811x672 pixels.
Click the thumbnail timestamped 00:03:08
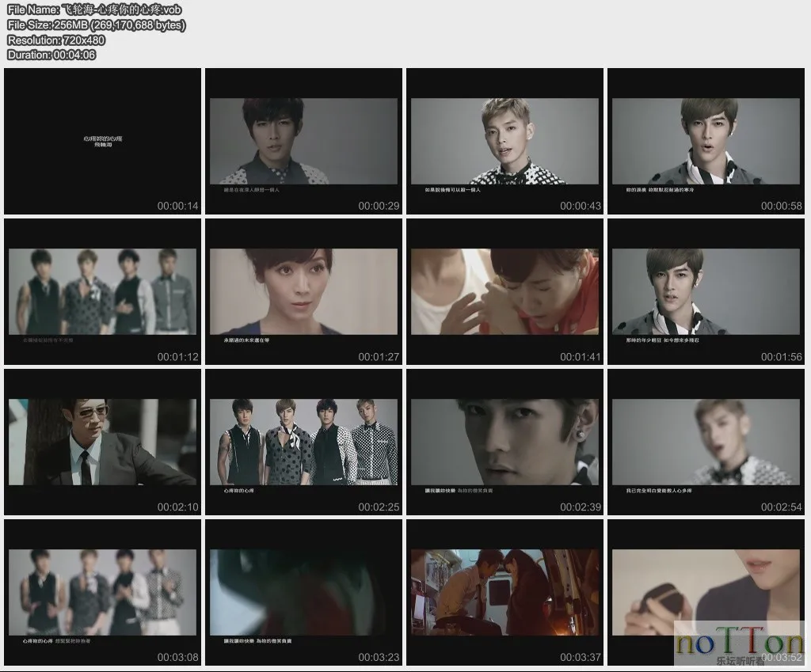coord(103,592)
